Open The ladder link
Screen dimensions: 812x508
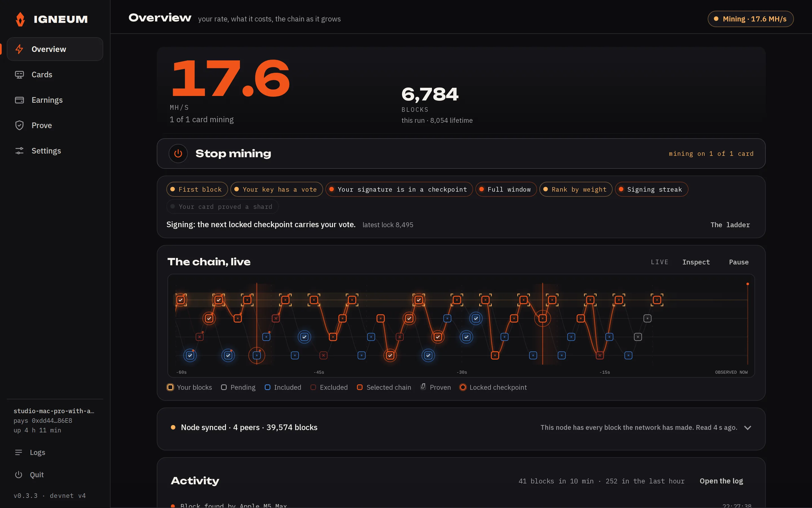tap(730, 225)
